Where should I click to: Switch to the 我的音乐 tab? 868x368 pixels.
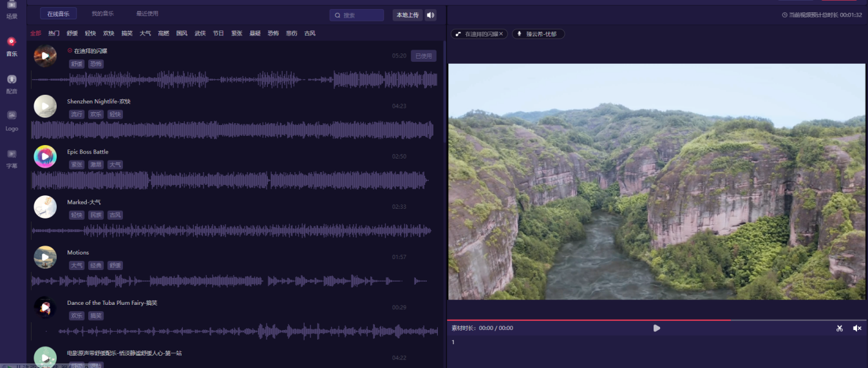click(102, 14)
